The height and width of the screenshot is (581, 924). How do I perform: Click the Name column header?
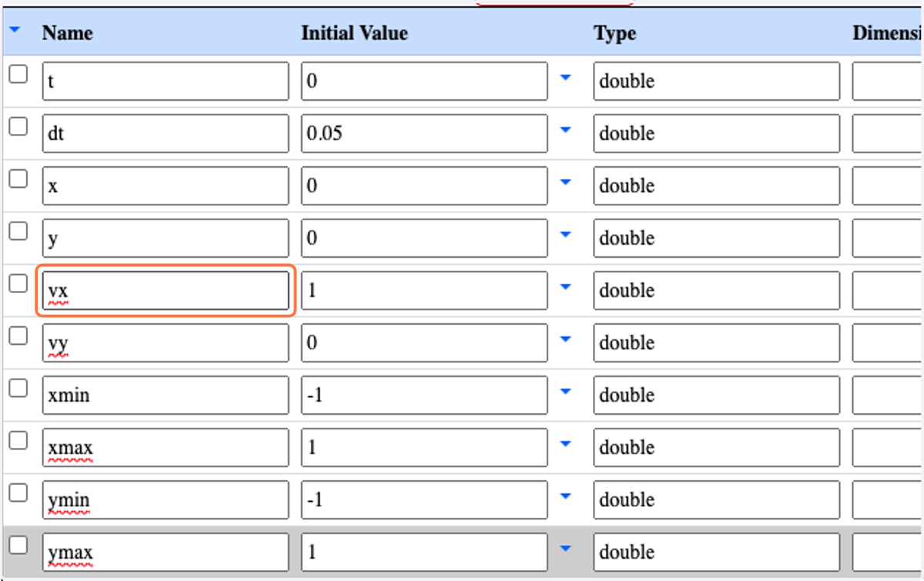tap(67, 33)
